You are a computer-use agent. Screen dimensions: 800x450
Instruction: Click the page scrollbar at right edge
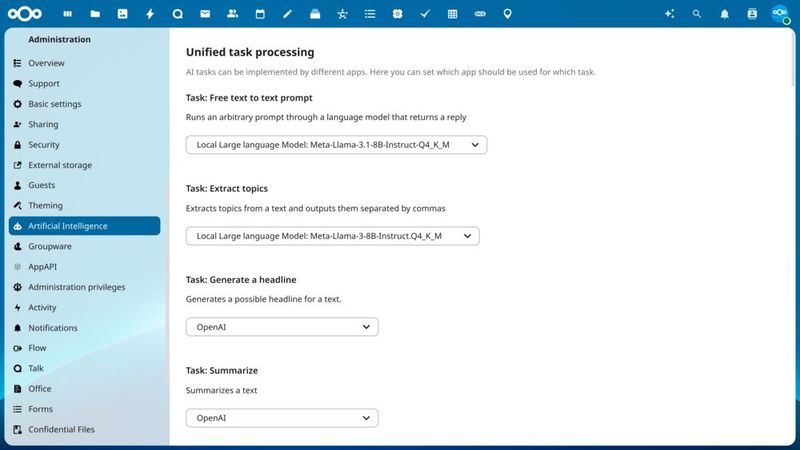coord(793,59)
